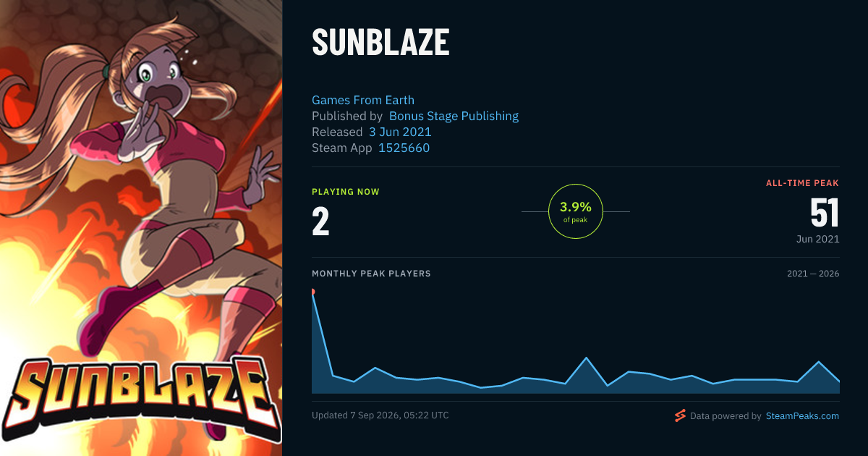Open the SteamPeaks.com link
Image resolution: width=868 pixels, height=456 pixels.
point(802,416)
